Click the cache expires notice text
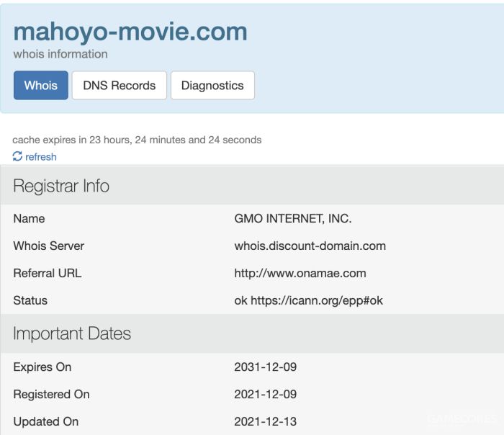Viewport: 504px width, 435px height. click(x=137, y=140)
